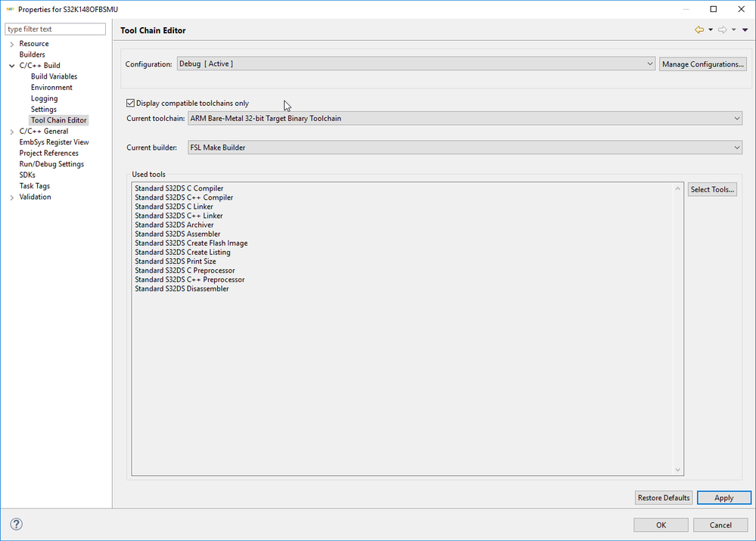Open the Build Variables page
The image size is (756, 541).
(x=54, y=76)
